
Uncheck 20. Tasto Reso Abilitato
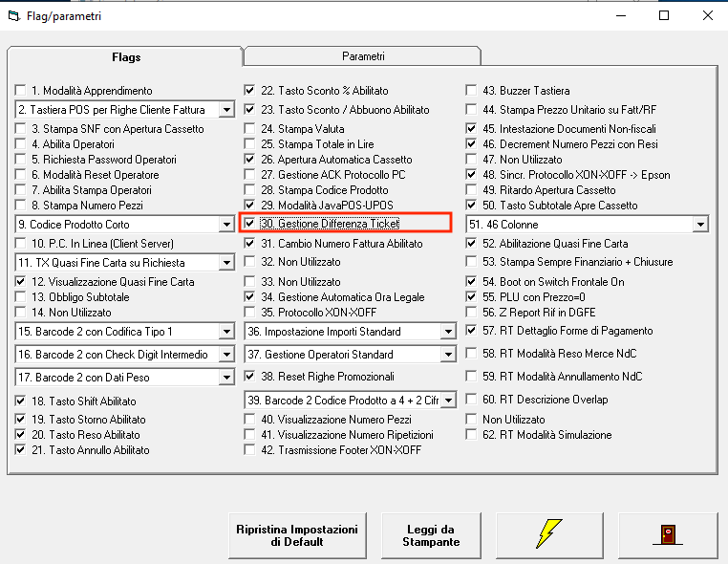click(20, 434)
